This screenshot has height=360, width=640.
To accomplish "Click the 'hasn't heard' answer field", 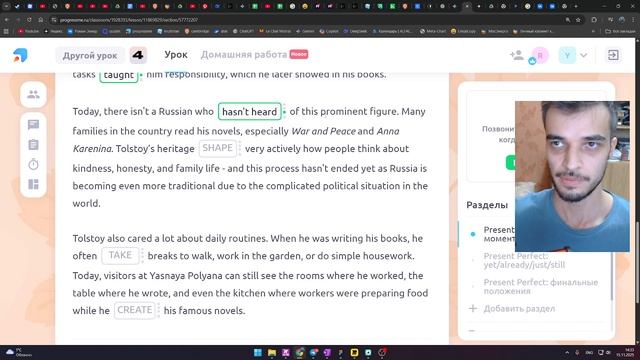I will tap(249, 111).
